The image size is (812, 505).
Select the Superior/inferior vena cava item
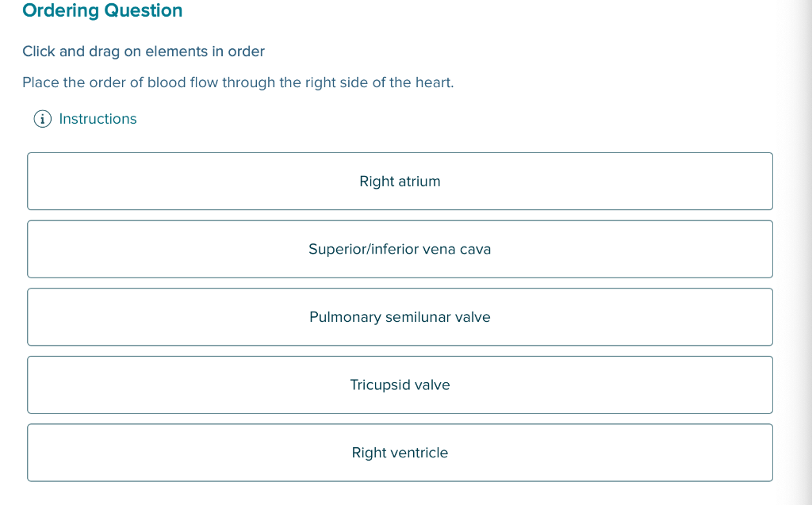tap(400, 249)
